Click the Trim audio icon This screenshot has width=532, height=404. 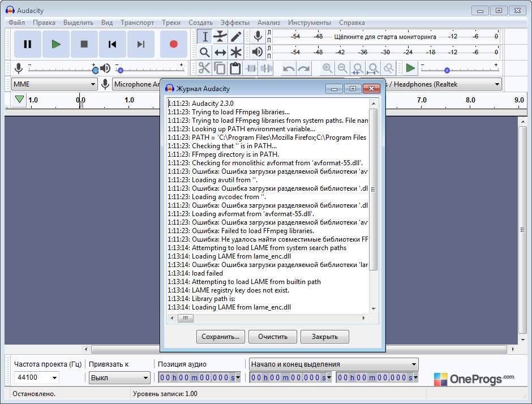(251, 68)
